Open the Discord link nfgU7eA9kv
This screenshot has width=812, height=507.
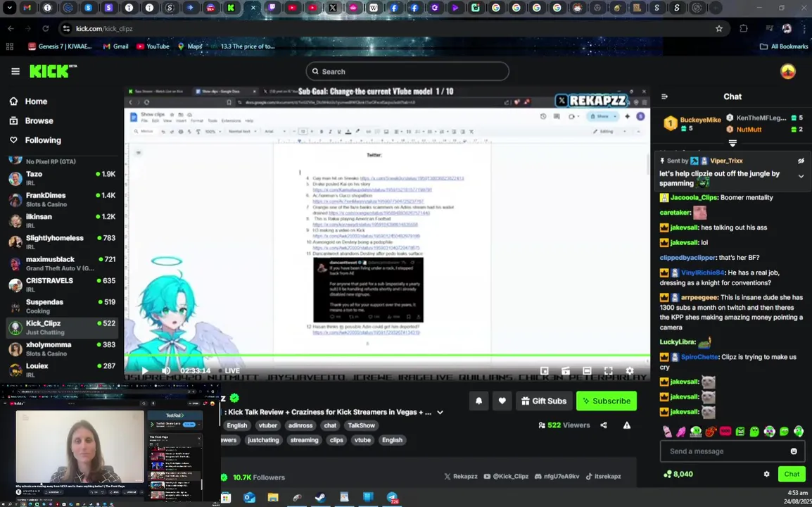pos(557,476)
